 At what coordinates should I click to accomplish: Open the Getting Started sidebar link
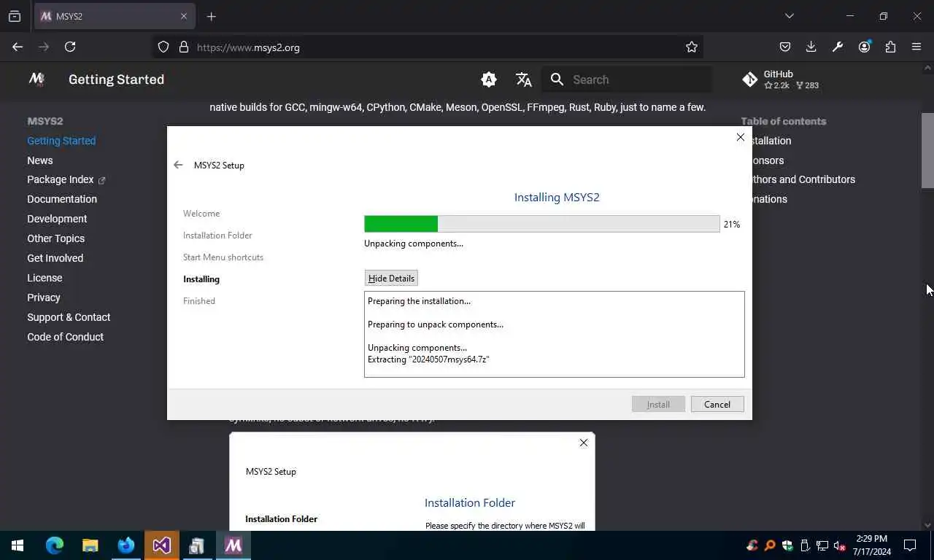(61, 141)
